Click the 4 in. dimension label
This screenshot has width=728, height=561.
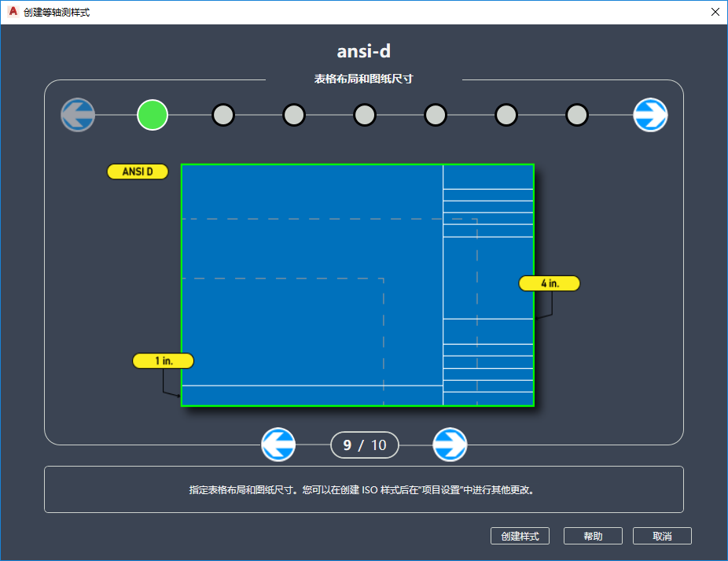550,283
